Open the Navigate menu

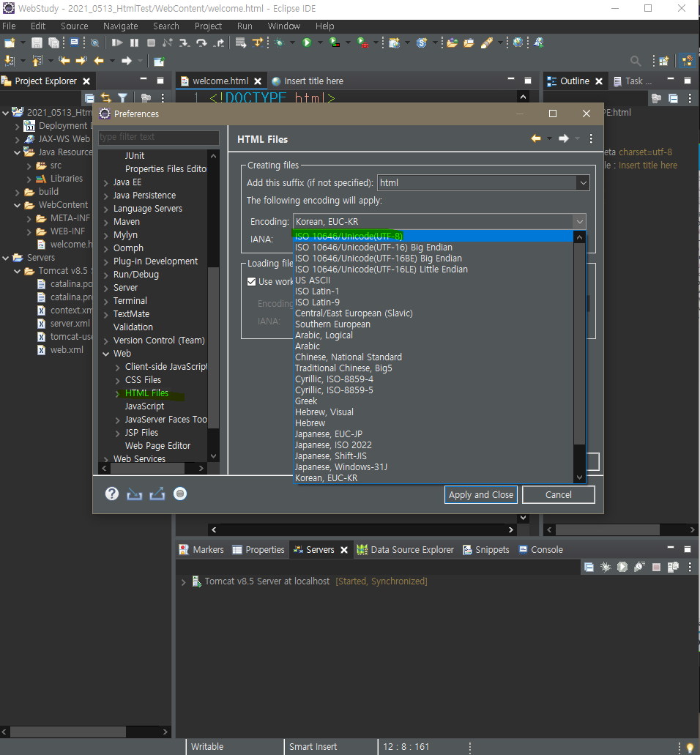(120, 26)
